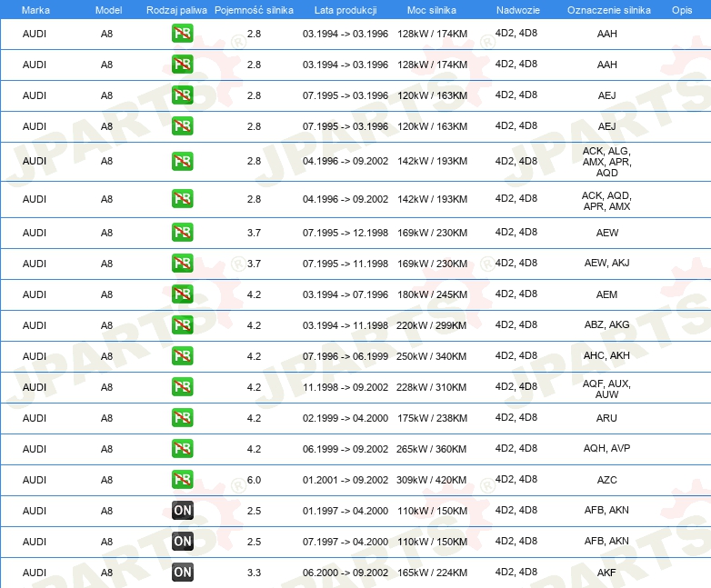Click Oznaczenie silnika column header
The height and width of the screenshot is (588, 711).
608,10
